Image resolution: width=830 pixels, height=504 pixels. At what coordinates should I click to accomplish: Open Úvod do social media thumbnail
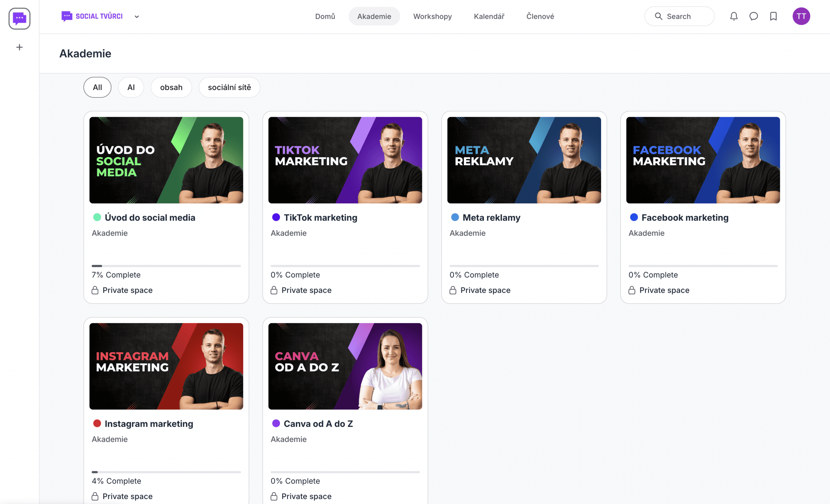(x=166, y=160)
